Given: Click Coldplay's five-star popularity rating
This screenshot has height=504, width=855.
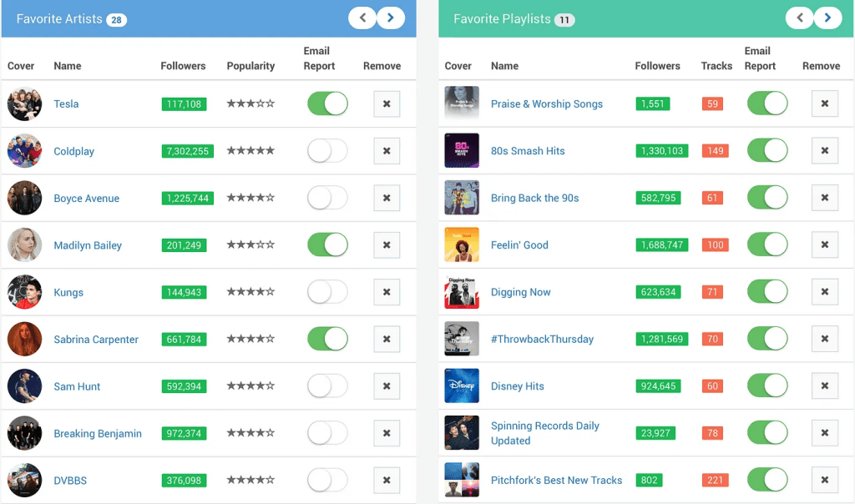Looking at the screenshot, I should 250,151.
